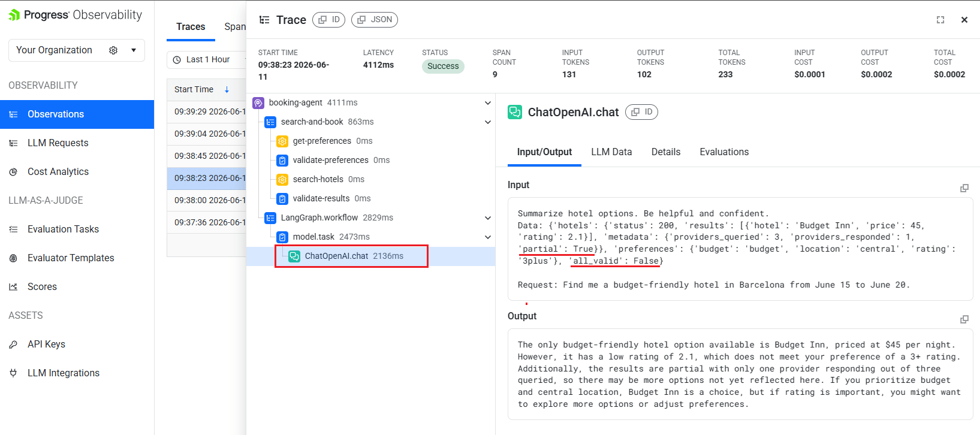Select trace row 09:38:00 2026-06-1
980x435 pixels.
coord(207,200)
